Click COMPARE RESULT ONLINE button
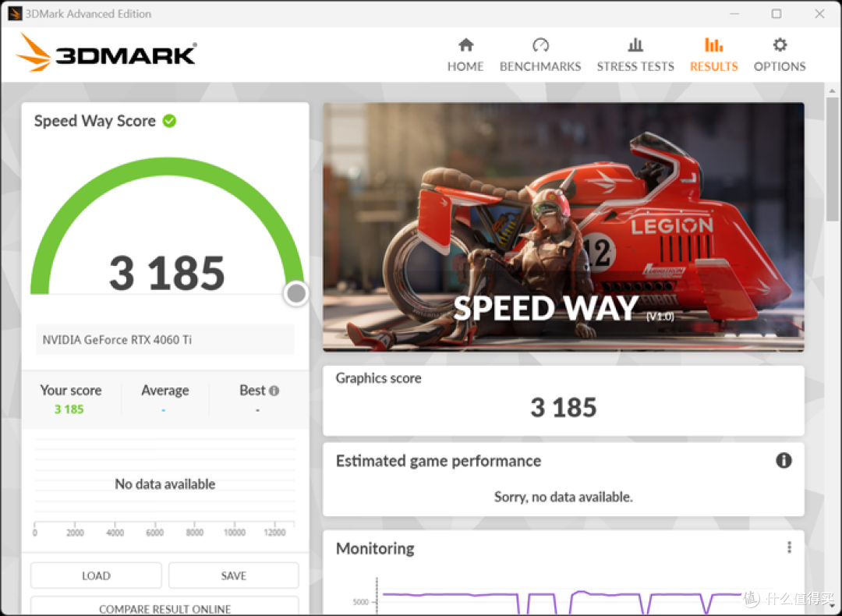The image size is (842, 616). 165,607
